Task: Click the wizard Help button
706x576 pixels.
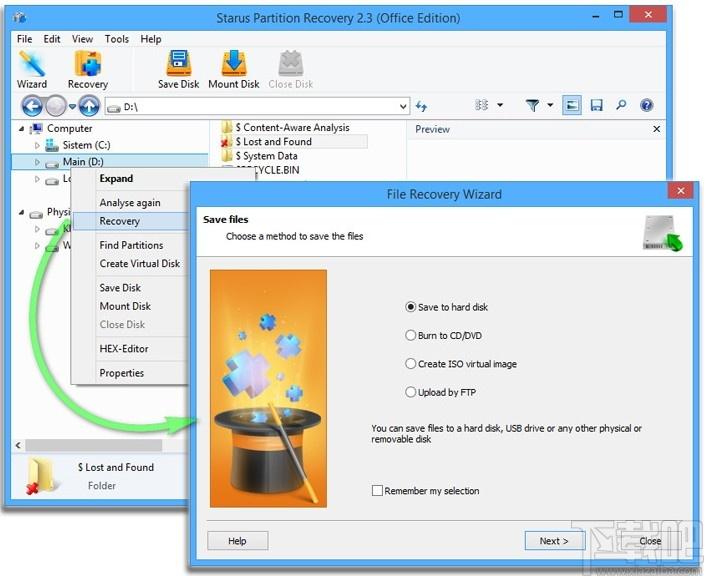Action: point(238,541)
